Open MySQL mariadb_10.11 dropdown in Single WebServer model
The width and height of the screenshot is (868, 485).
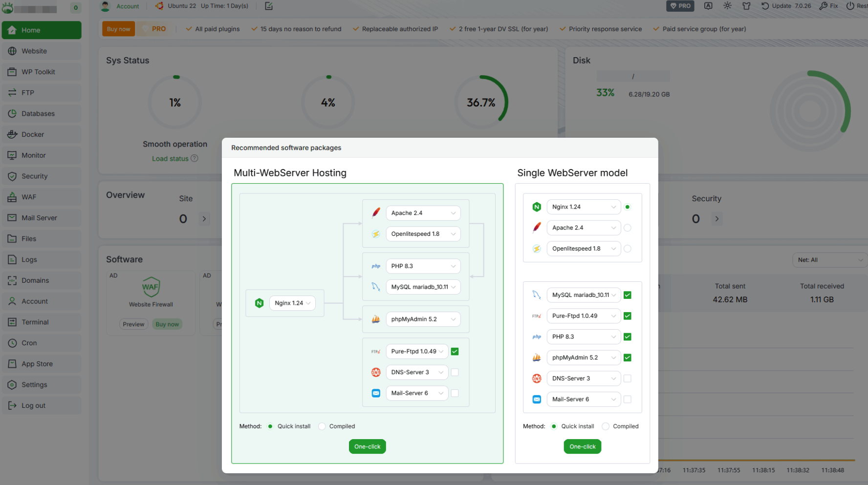(x=583, y=295)
